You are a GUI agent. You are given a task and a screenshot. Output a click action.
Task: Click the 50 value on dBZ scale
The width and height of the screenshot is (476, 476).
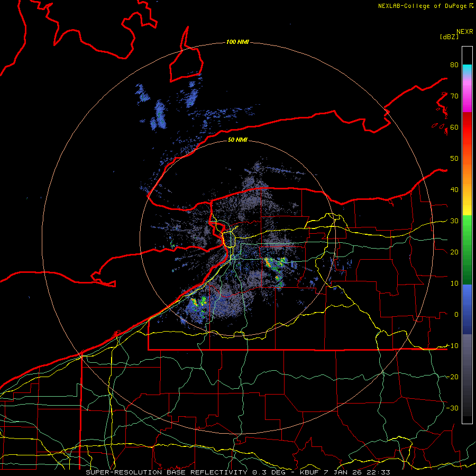(454, 159)
